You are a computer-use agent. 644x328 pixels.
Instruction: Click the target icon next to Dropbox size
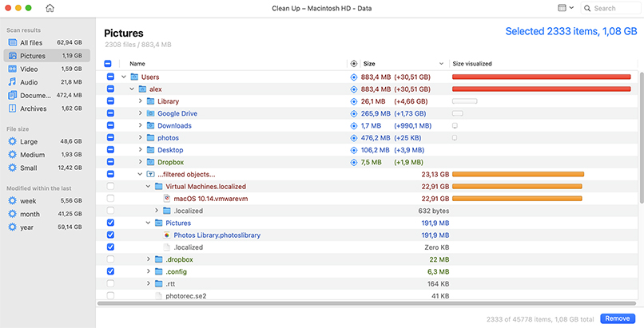[354, 162]
